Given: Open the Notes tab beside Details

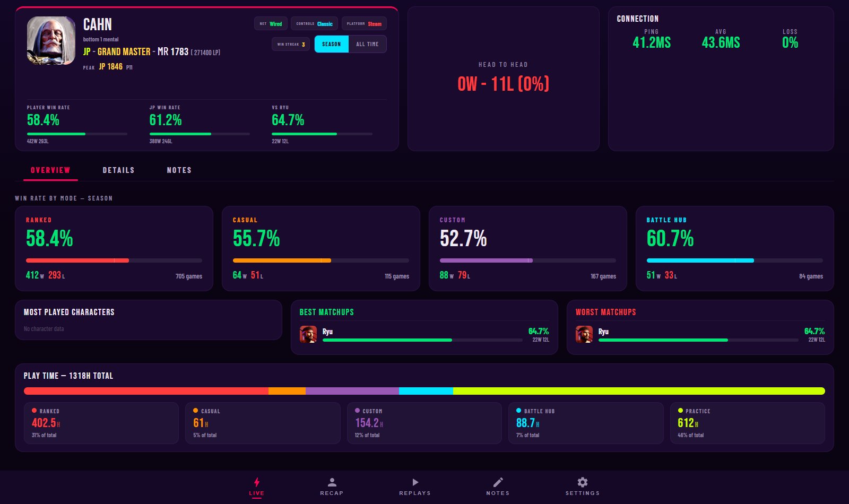Looking at the screenshot, I should pos(179,170).
